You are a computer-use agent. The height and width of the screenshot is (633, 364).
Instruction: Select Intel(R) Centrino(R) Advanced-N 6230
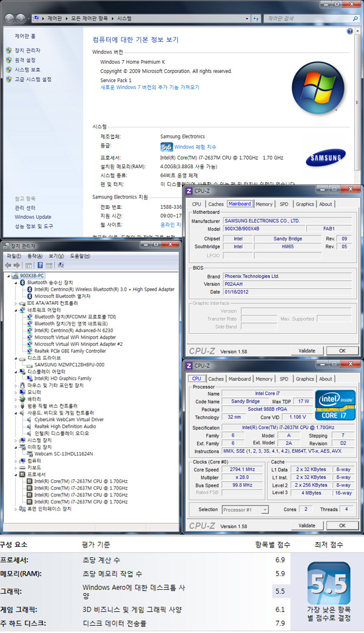(74, 331)
